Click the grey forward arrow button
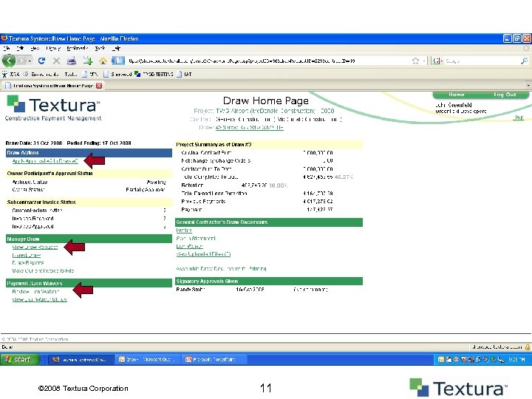Image resolution: width=532 pixels, height=399 pixels. click(x=21, y=61)
